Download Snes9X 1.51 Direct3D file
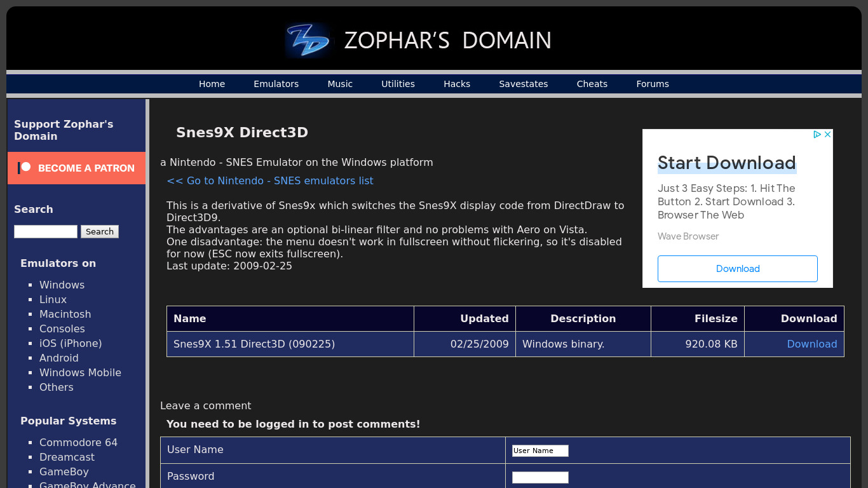 click(x=811, y=344)
